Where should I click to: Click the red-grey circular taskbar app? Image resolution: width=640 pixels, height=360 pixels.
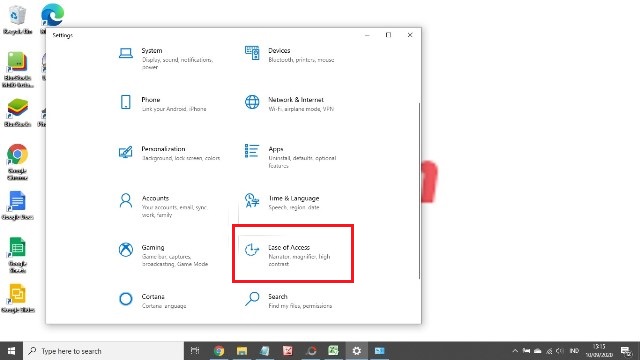[311, 351]
